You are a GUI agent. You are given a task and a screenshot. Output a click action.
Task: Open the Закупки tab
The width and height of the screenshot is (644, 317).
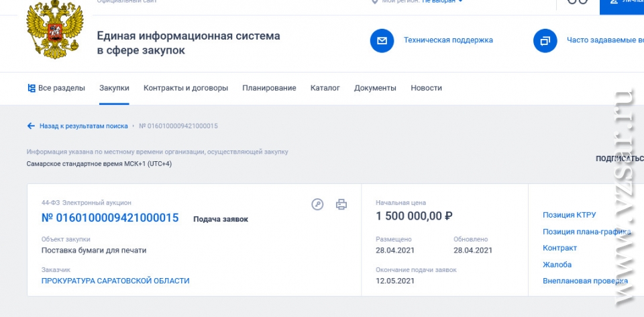114,88
